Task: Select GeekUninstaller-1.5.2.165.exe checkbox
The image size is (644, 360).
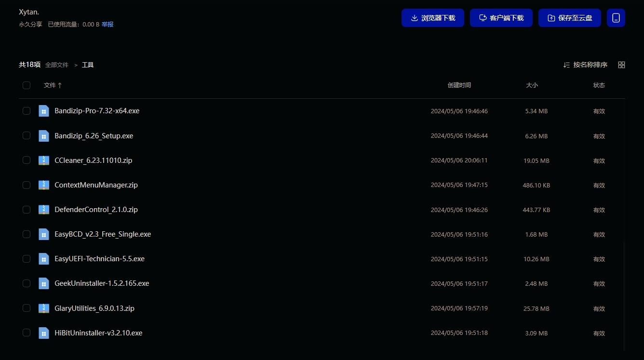Action: click(x=27, y=283)
